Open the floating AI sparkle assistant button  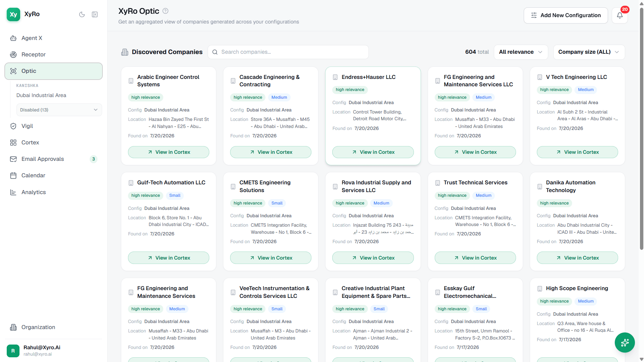coord(625,342)
